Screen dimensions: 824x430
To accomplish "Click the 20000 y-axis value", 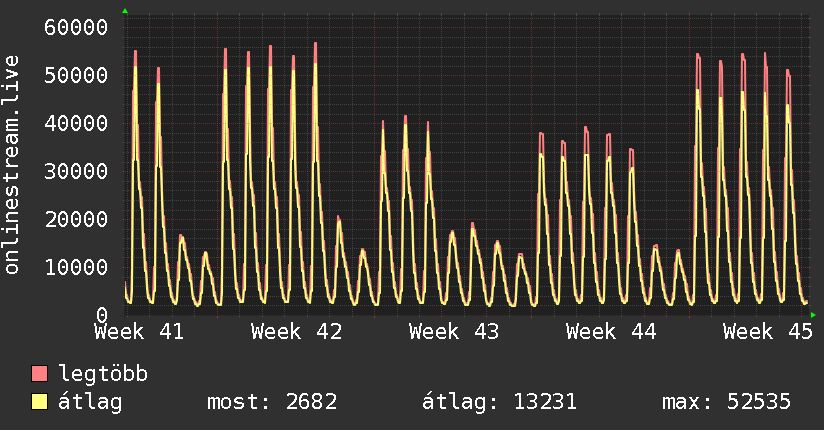I will [76, 219].
